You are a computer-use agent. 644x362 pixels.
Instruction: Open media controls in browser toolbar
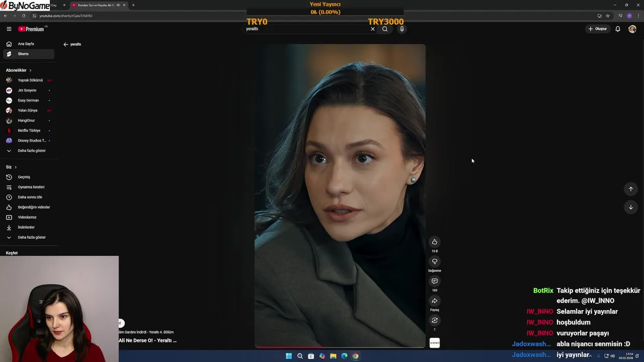click(620, 16)
